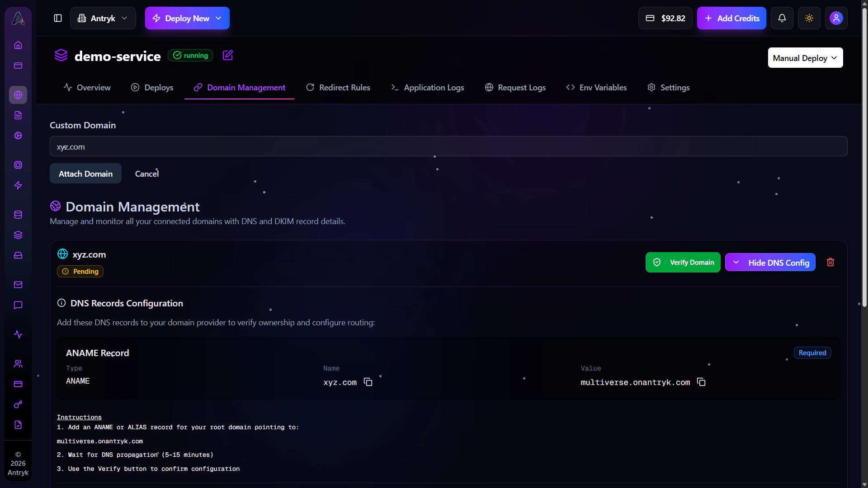Open the Application Logs tab
This screenshot has height=488, width=868.
pyautogui.click(x=428, y=87)
